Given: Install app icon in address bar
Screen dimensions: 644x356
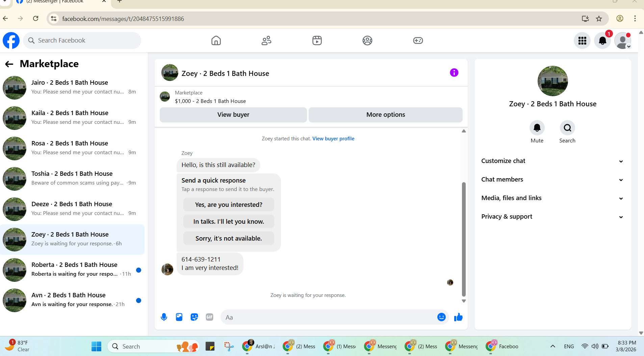Looking at the screenshot, I should point(585,19).
